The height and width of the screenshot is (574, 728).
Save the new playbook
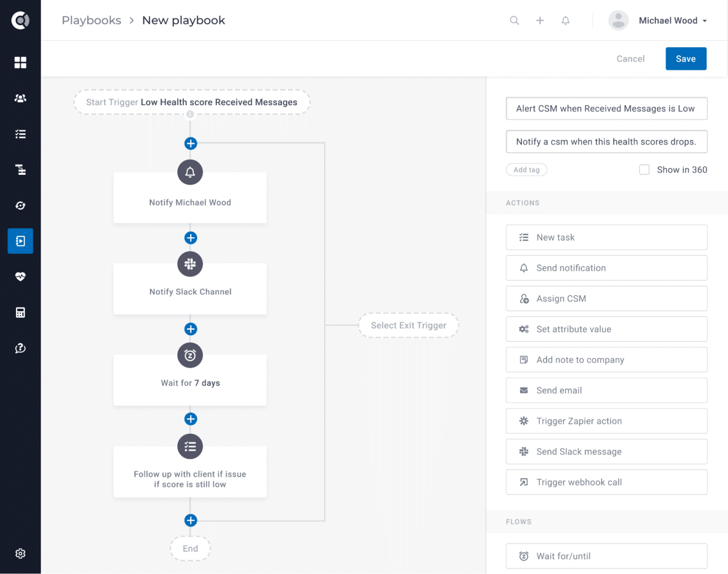point(686,58)
